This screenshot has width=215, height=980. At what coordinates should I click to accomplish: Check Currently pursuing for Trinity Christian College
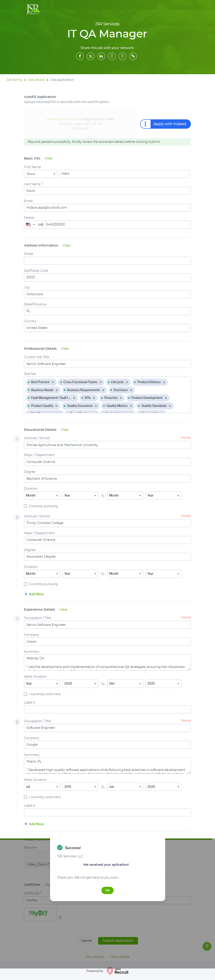click(x=25, y=584)
